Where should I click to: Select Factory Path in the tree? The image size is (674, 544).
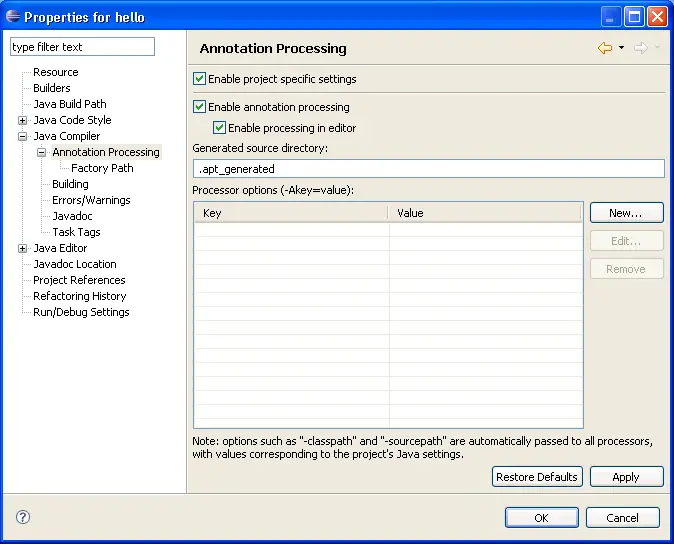coord(102,168)
